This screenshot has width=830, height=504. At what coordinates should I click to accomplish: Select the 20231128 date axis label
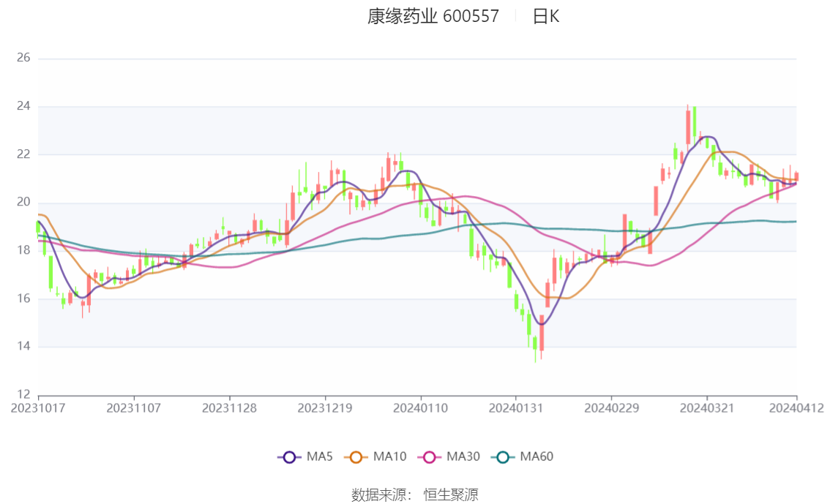(229, 407)
